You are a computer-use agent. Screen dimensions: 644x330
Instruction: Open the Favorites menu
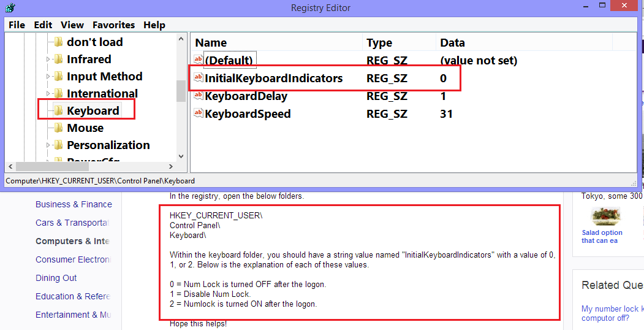113,25
